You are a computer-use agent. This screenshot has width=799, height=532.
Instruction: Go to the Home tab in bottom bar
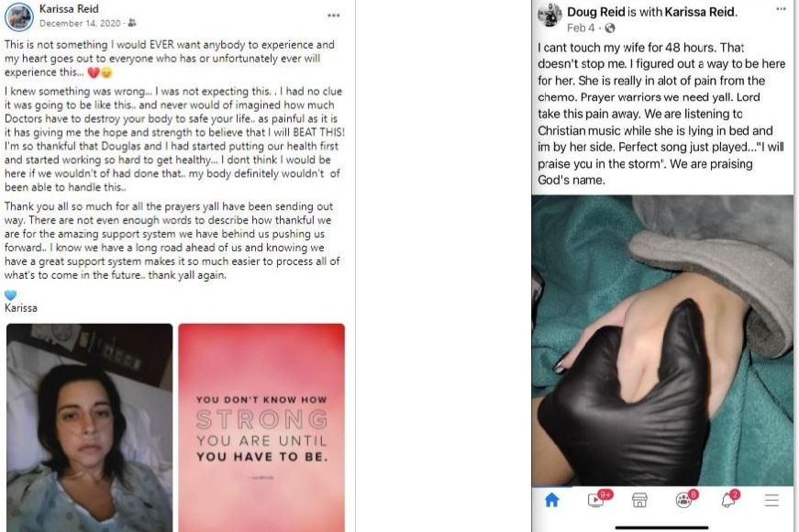click(552, 500)
